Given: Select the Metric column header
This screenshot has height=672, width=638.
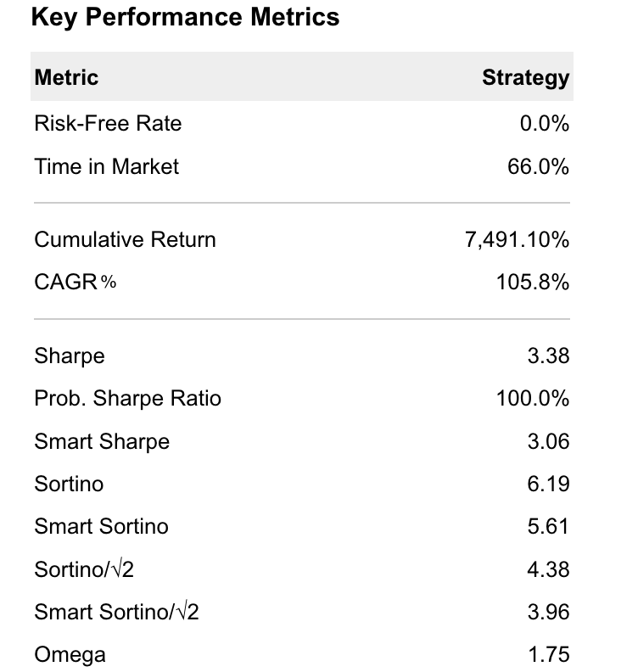Looking at the screenshot, I should pos(66,77).
